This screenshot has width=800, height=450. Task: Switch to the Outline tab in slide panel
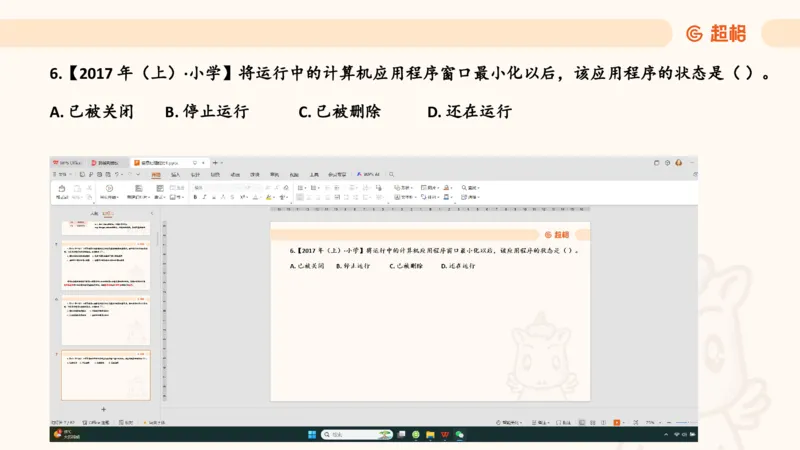tap(94, 213)
